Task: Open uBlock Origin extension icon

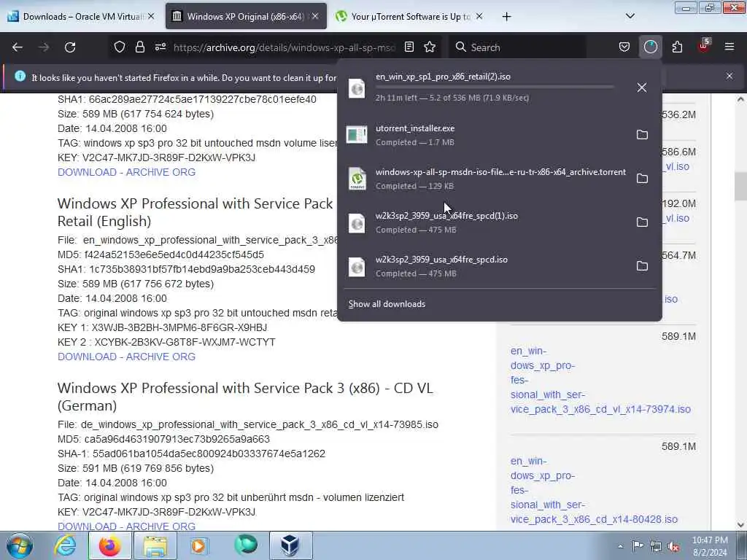Action: pos(704,46)
